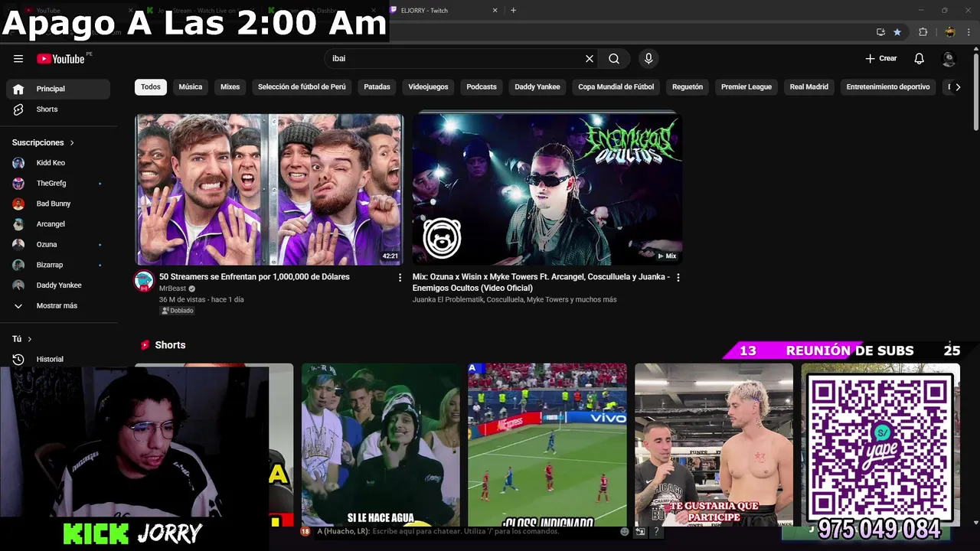Open a new browser tab with plus

513,11
